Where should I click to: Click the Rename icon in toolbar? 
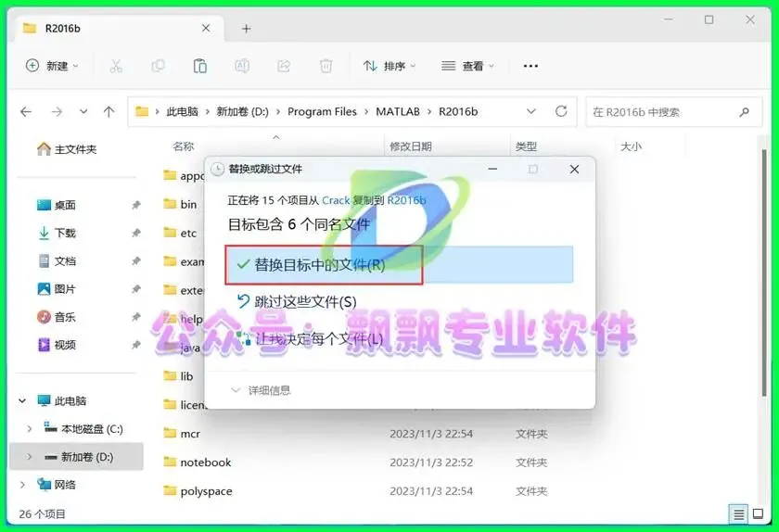(x=242, y=66)
